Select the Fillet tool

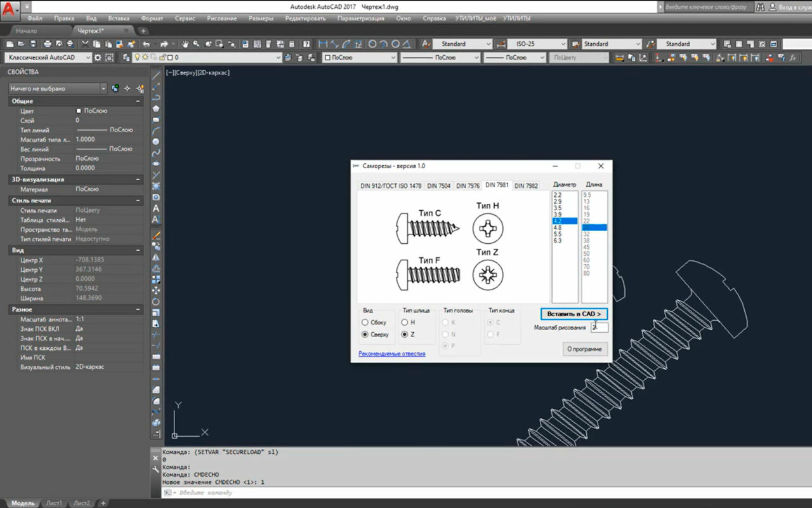point(156,401)
